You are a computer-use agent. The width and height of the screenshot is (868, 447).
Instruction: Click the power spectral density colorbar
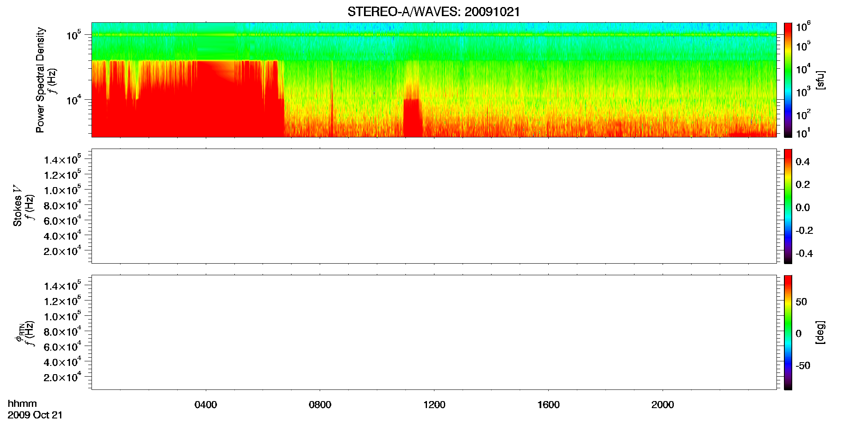click(x=788, y=80)
